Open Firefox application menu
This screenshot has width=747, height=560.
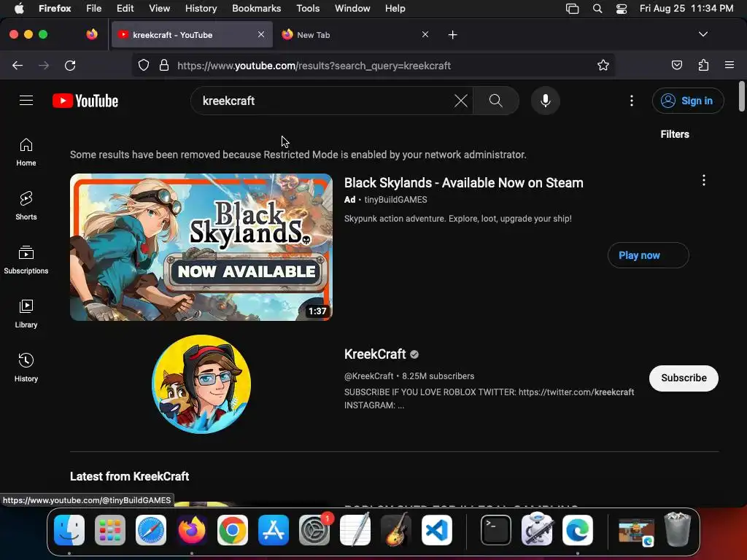729,65
